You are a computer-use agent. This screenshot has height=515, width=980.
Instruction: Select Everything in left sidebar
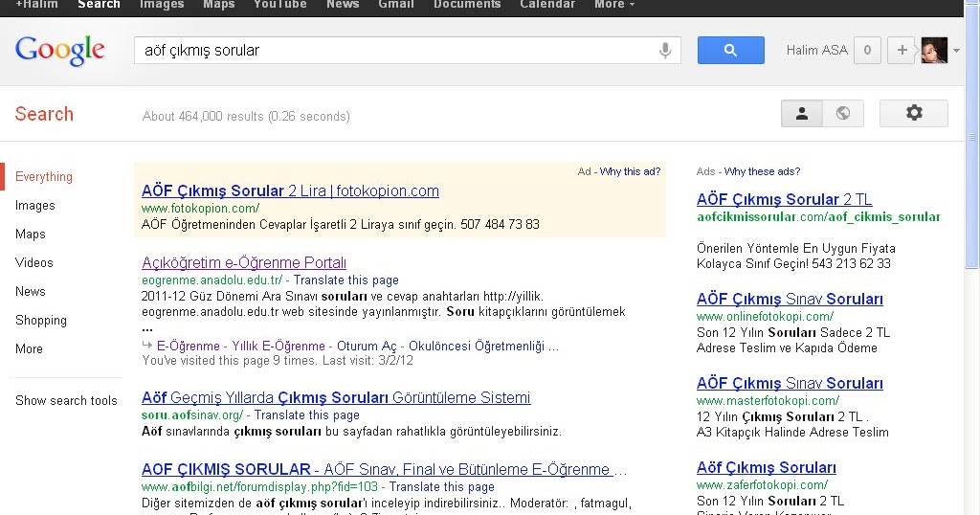click(x=44, y=177)
